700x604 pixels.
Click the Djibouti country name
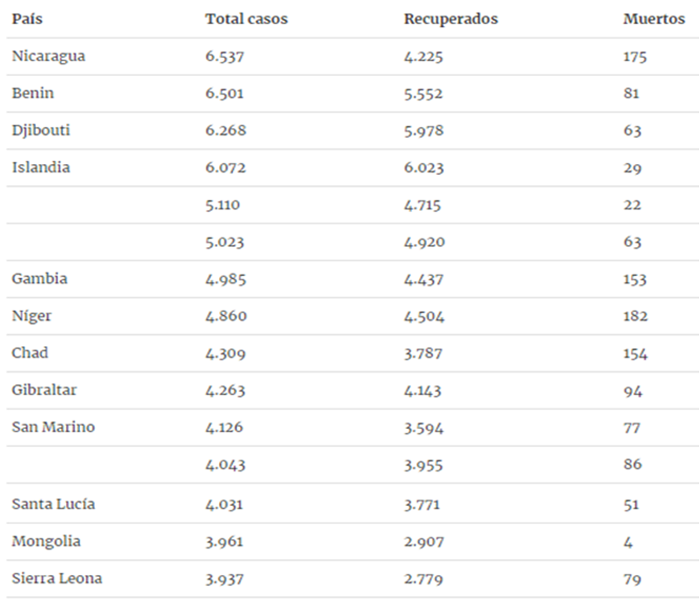pyautogui.click(x=41, y=130)
